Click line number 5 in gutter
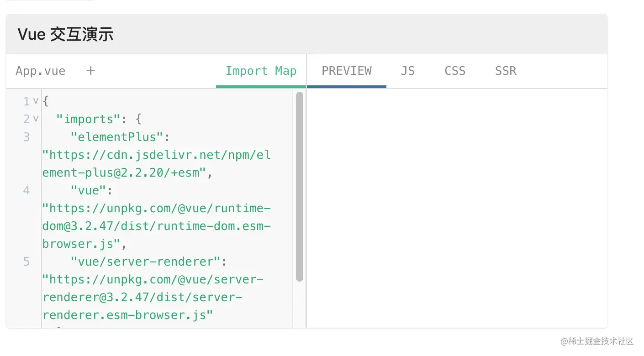 pyautogui.click(x=26, y=262)
